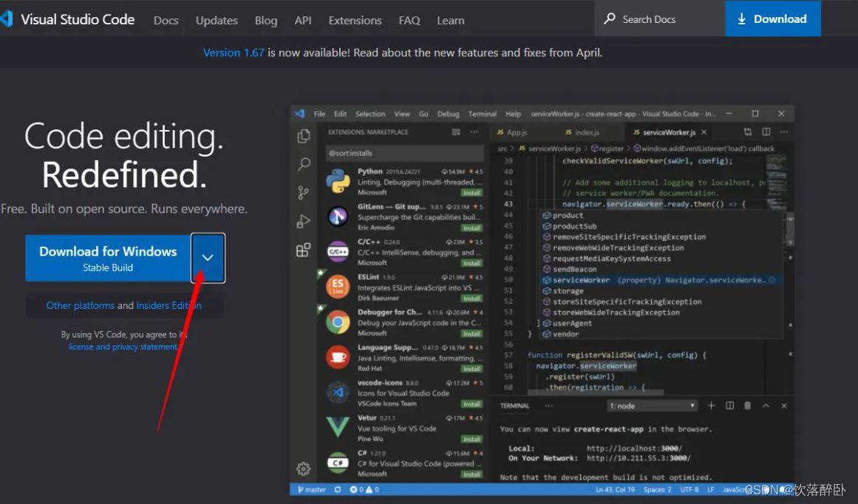The width and height of the screenshot is (858, 504).
Task: Open the Extensions nav item in header
Action: click(355, 20)
